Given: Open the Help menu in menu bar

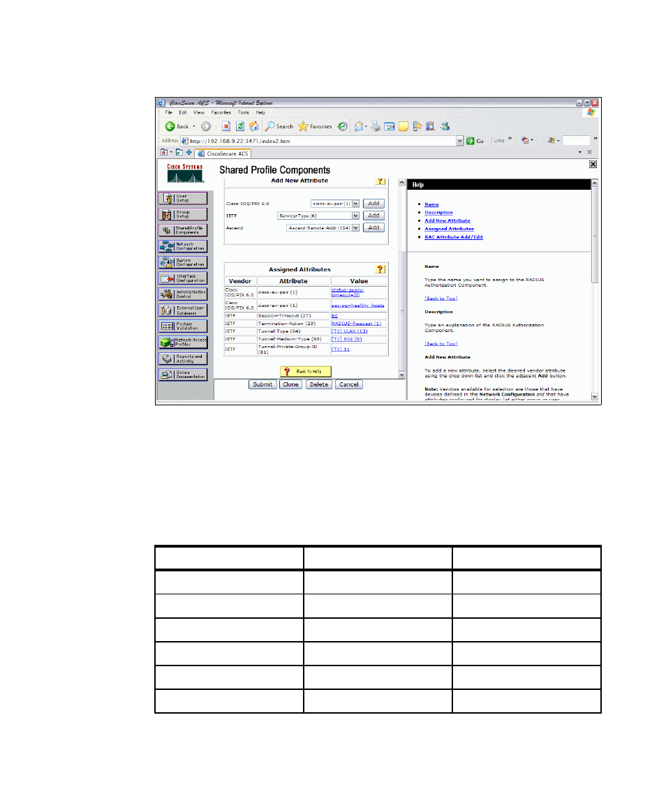Looking at the screenshot, I should pos(260,112).
